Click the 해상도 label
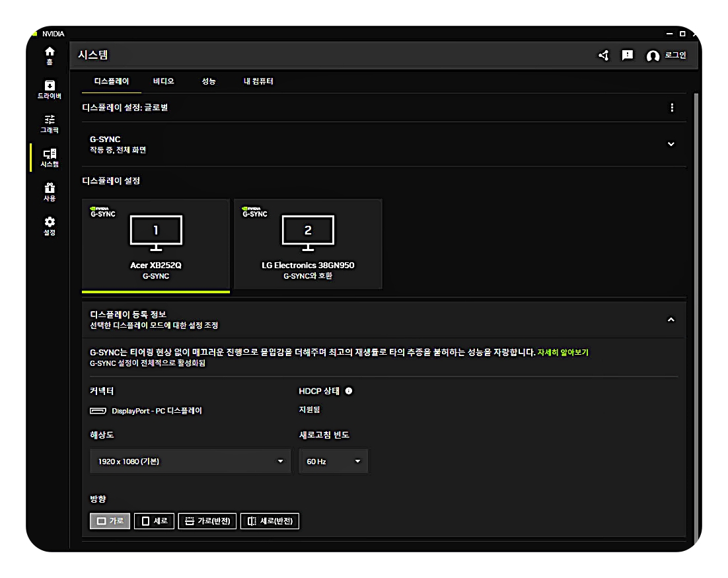The image size is (728, 578). (102, 435)
